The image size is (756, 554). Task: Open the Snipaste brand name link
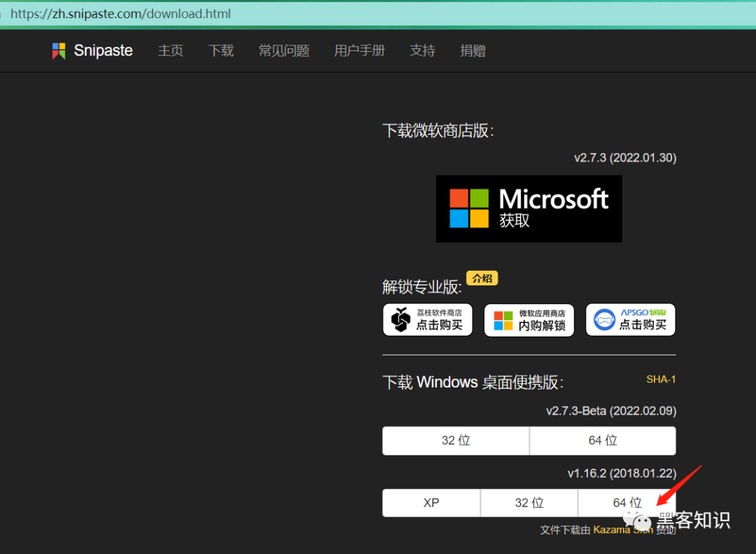coord(103,50)
